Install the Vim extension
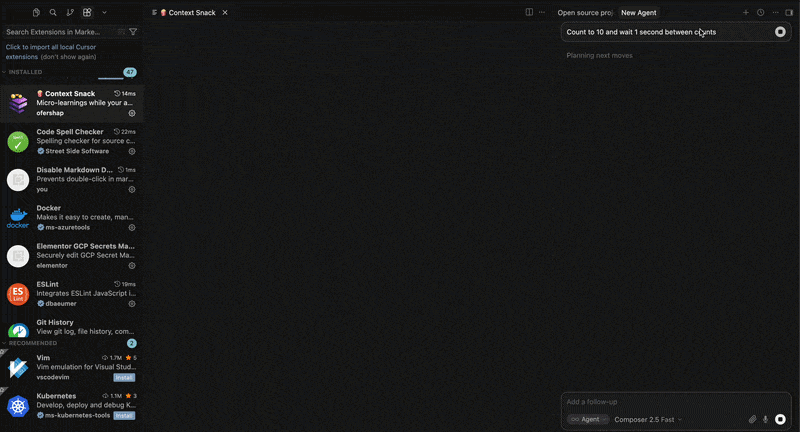Viewport: 800px width, 432px height. coord(124,377)
